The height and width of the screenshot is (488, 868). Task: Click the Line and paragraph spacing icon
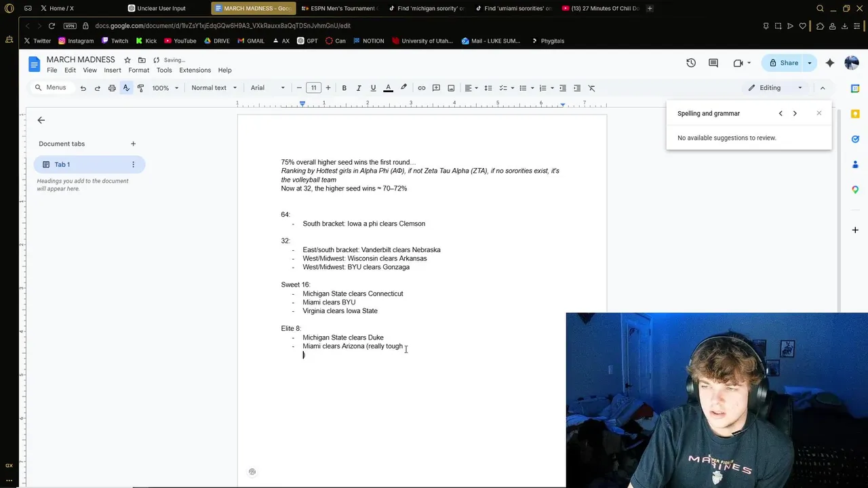click(x=488, y=88)
